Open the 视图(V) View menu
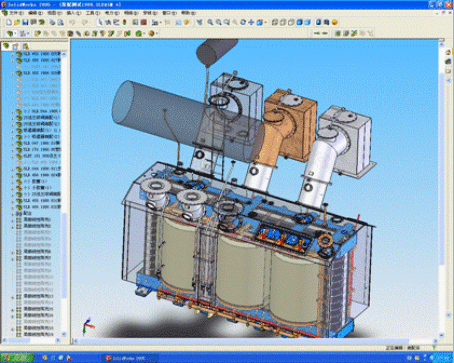Image resolution: width=454 pixels, height=363 pixels. click(x=55, y=13)
